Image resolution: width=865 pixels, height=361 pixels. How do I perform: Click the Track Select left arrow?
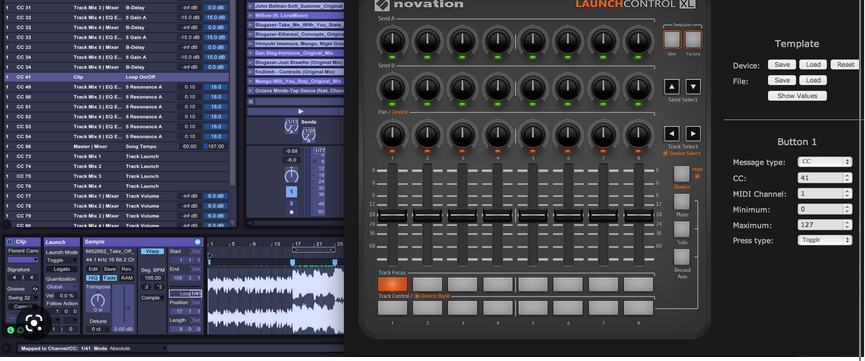pyautogui.click(x=671, y=134)
